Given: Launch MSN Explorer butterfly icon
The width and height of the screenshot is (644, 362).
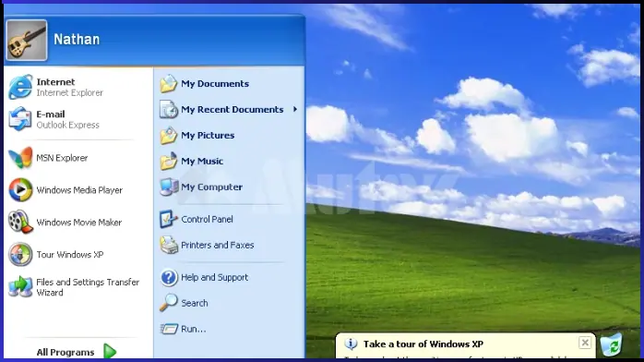Looking at the screenshot, I should pyautogui.click(x=20, y=157).
